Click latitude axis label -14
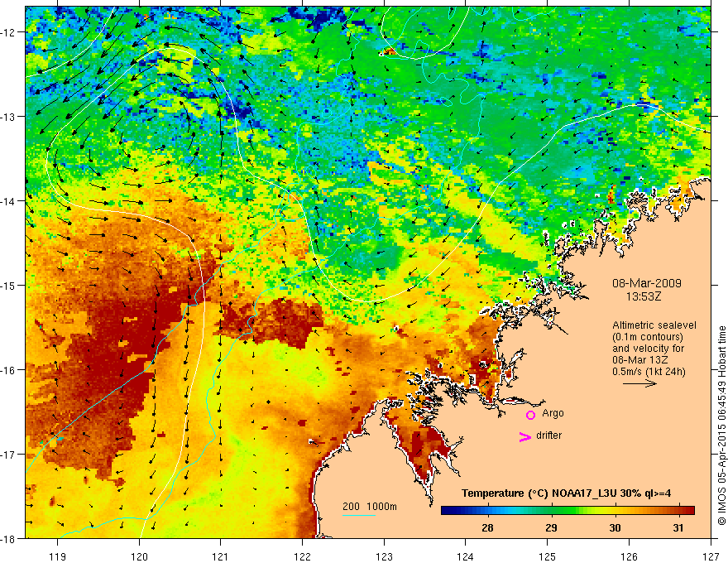Screen dimensions: 728x563 [8, 201]
